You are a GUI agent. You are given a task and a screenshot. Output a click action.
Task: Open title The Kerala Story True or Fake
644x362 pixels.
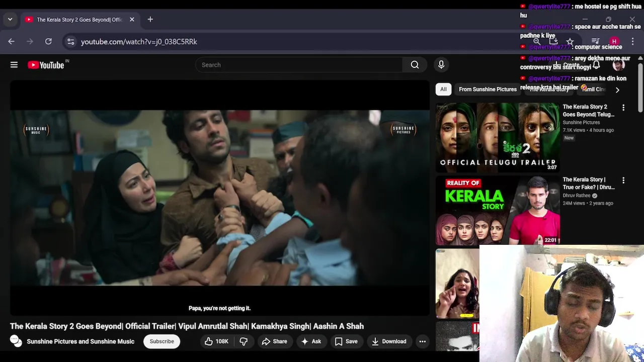point(589,183)
